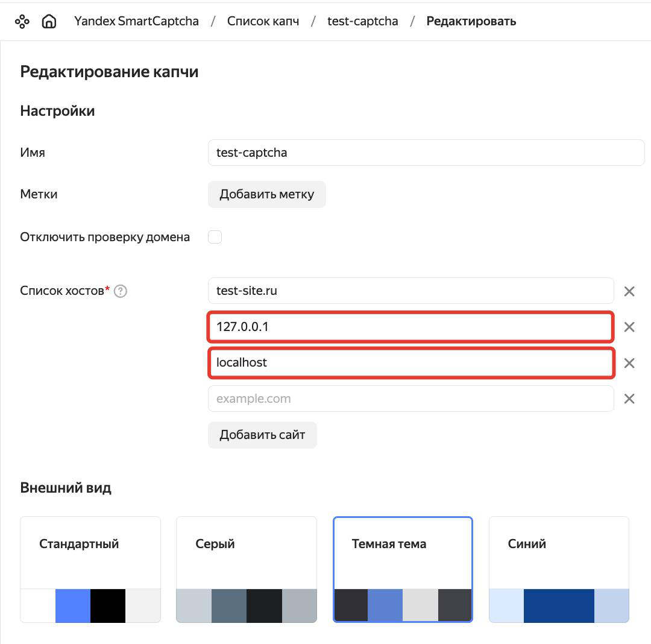Delete the empty example.com host row
The height and width of the screenshot is (644, 651).
click(x=629, y=399)
